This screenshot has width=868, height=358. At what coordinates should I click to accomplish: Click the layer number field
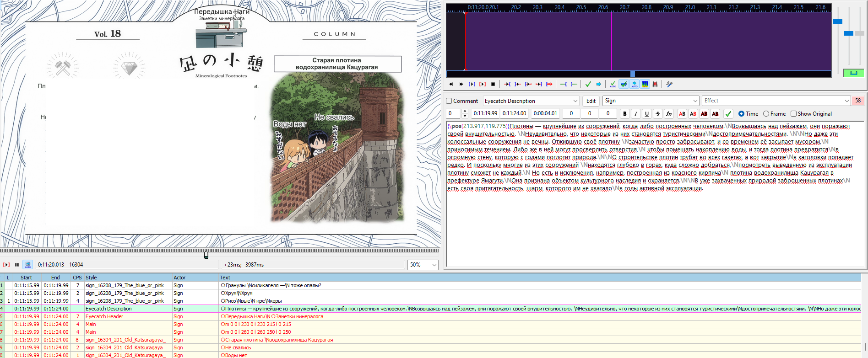pyautogui.click(x=454, y=113)
